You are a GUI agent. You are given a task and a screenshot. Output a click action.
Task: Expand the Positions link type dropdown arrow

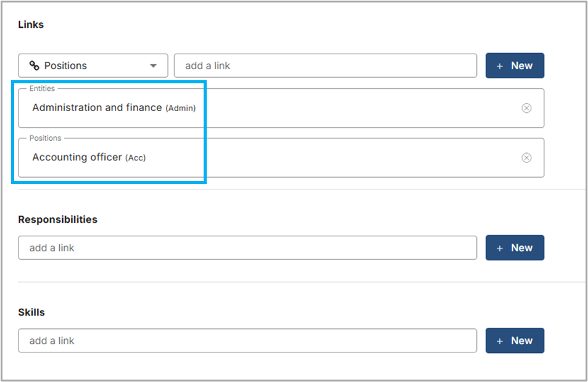(154, 66)
